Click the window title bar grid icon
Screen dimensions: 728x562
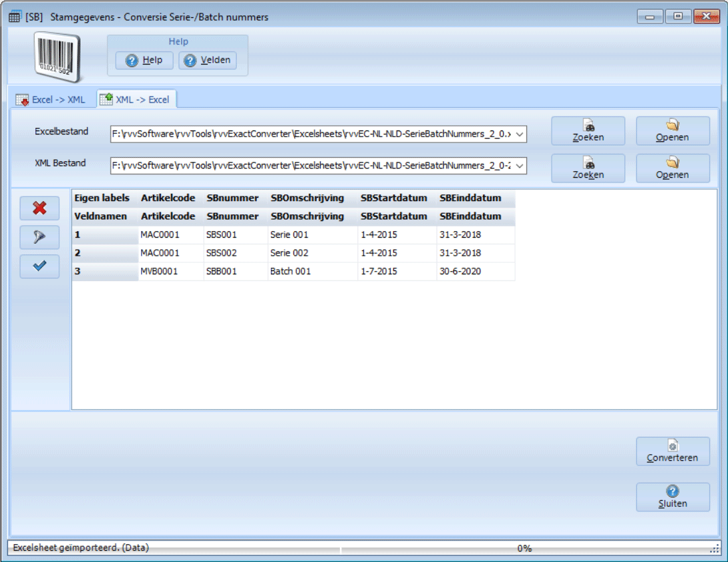[15, 17]
